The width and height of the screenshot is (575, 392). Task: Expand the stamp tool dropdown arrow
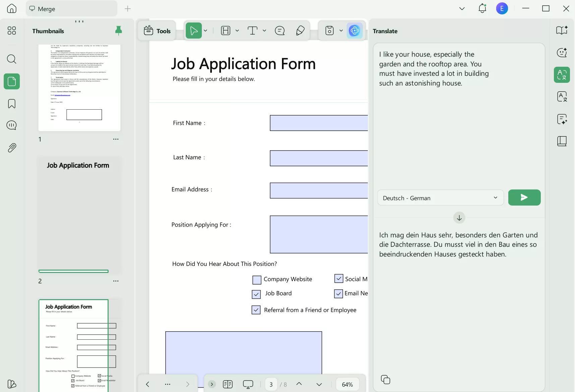click(341, 31)
